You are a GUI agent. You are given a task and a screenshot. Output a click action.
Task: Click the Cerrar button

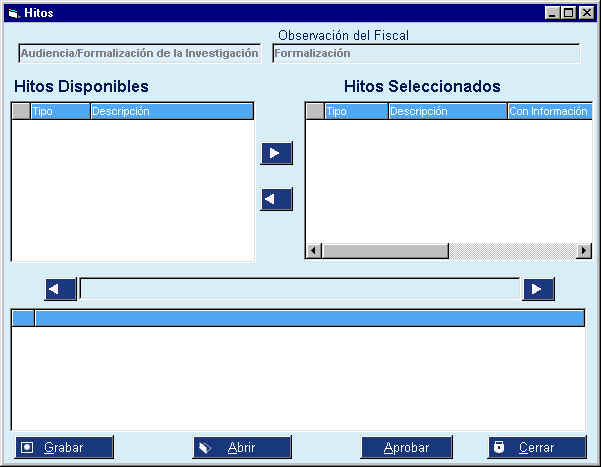537,447
